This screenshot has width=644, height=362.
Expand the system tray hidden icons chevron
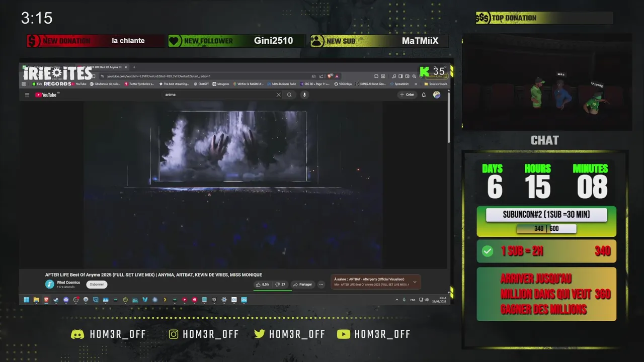click(397, 300)
